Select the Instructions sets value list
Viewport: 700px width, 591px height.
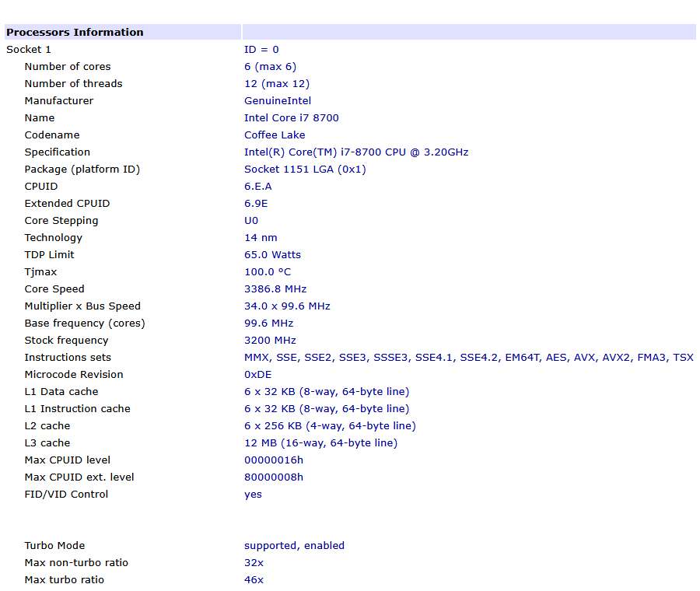[469, 358]
